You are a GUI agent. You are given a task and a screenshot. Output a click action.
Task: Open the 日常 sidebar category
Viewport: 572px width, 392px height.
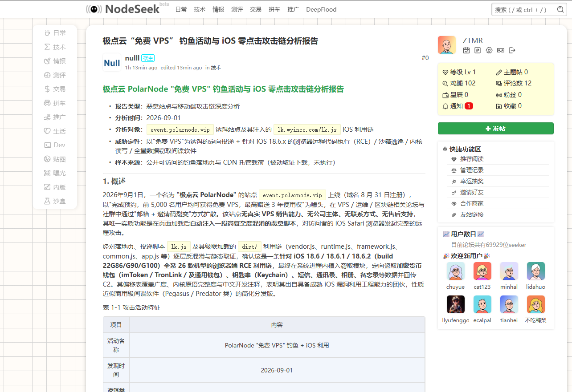click(x=55, y=33)
